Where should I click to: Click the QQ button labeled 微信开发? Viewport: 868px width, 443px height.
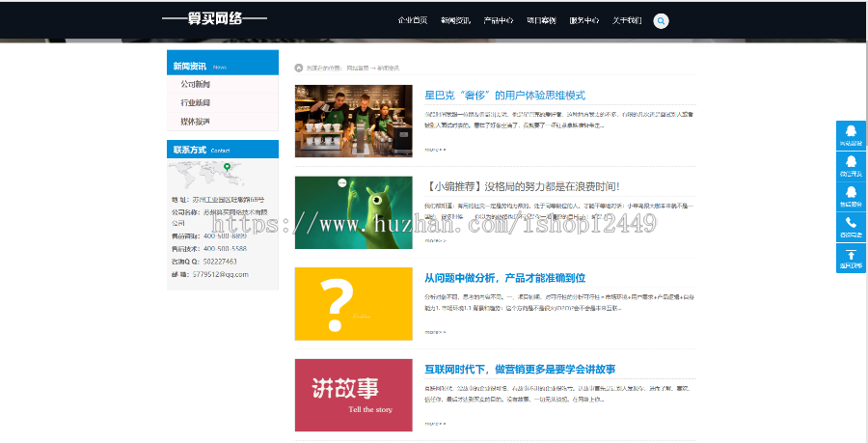coord(851,166)
